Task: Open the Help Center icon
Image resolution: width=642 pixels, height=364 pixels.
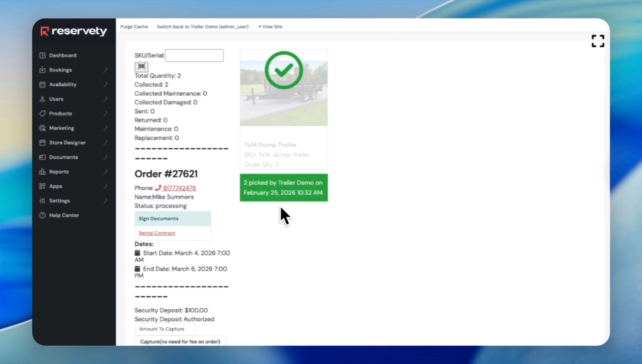Action: pos(42,215)
